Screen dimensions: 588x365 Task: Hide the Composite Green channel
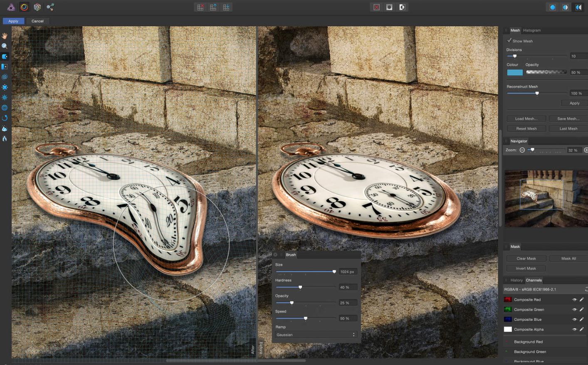tap(574, 309)
